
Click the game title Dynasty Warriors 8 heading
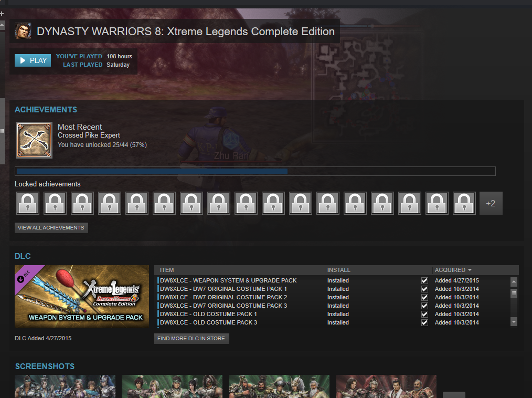pos(186,32)
